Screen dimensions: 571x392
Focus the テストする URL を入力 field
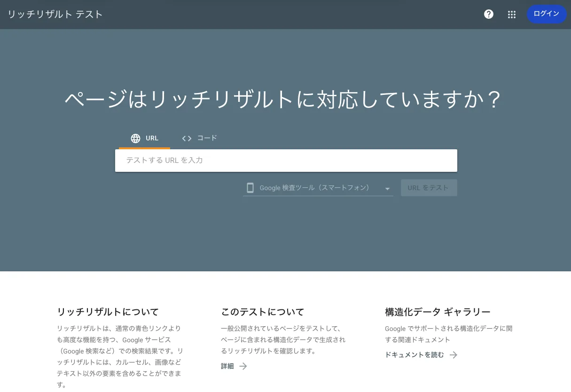(x=286, y=161)
